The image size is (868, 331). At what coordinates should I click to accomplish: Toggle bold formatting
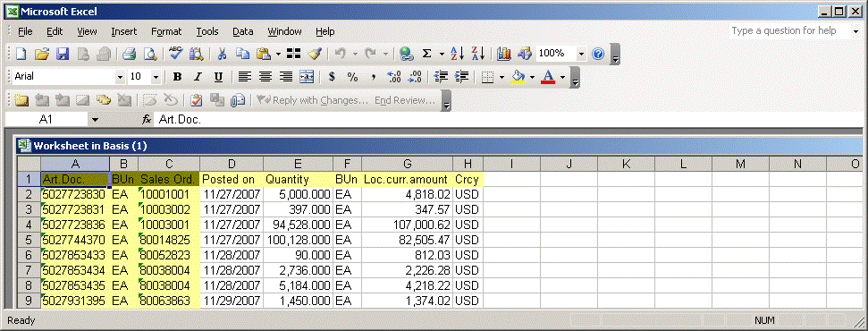177,77
